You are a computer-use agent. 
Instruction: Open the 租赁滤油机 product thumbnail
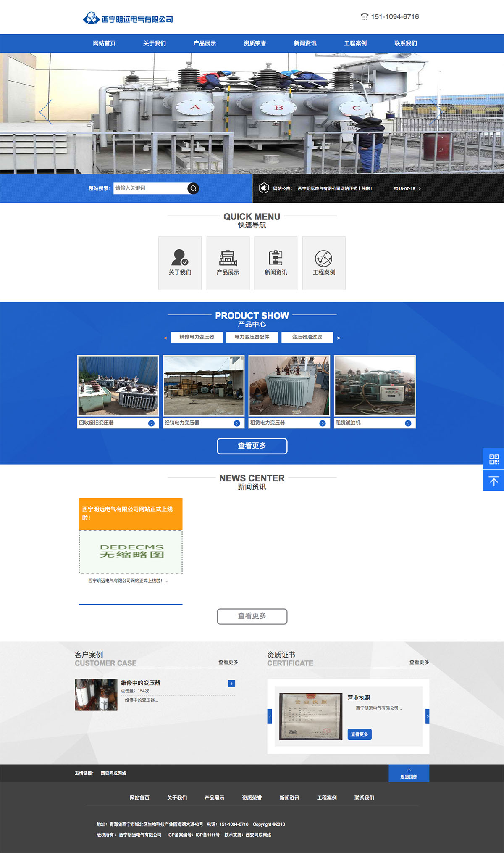click(375, 386)
